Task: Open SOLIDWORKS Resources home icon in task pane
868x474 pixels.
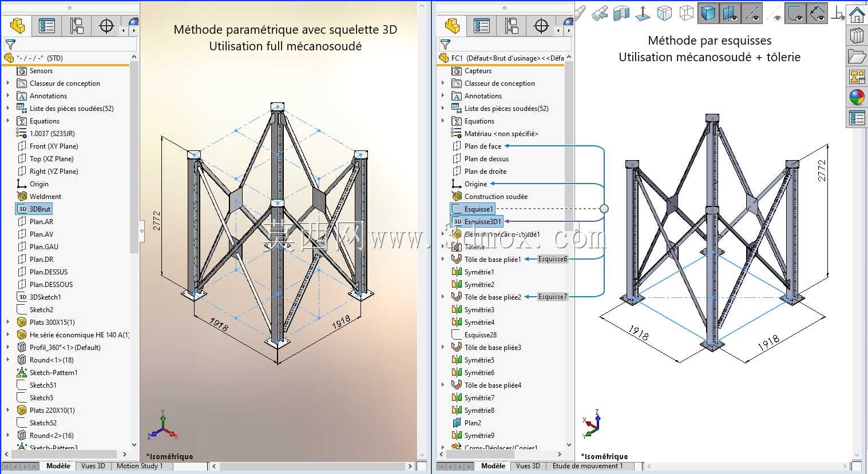Action: 857,14
